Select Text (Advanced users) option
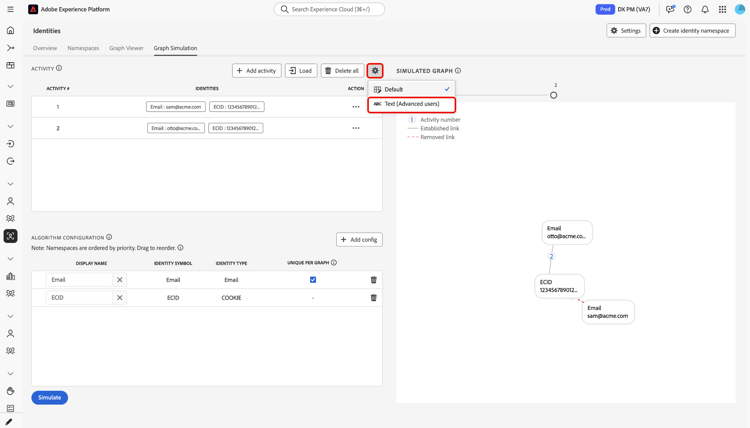The image size is (750, 428). point(411,104)
